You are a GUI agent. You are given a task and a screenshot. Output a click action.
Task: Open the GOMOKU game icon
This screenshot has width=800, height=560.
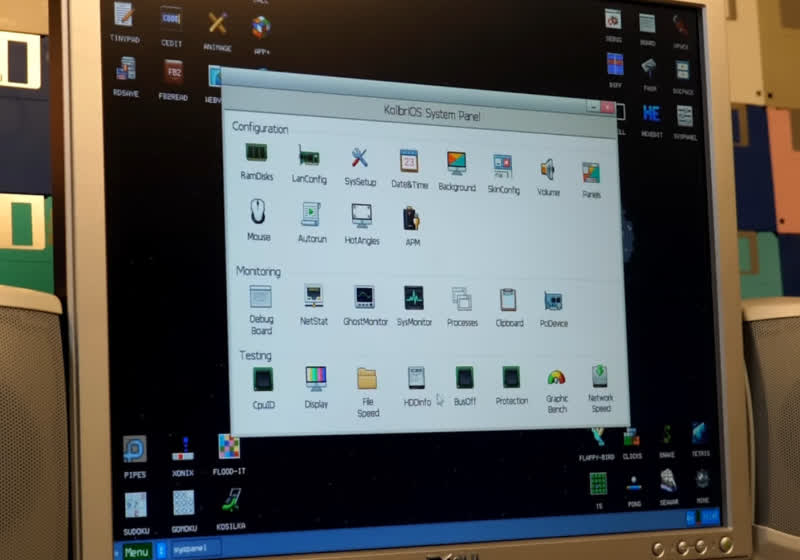[x=184, y=512]
